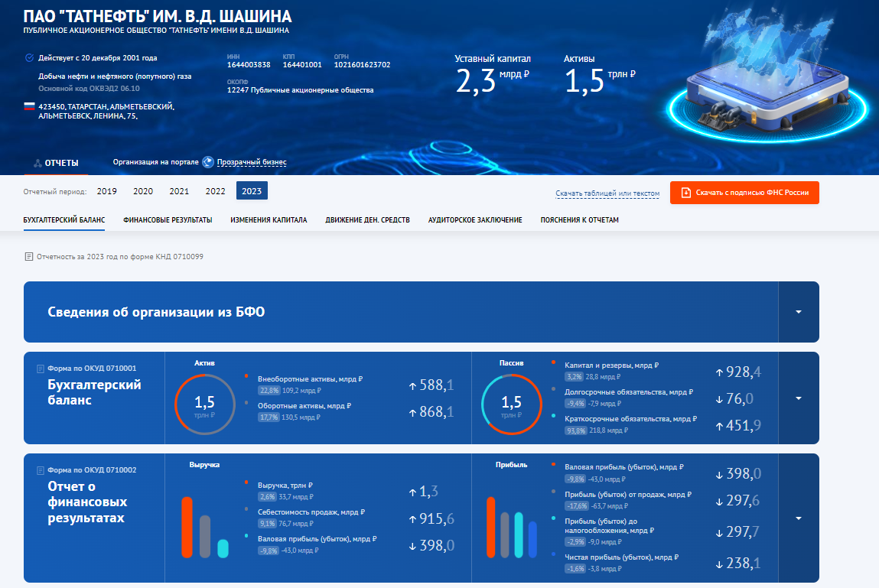The height and width of the screenshot is (588, 879).
Task: Select reporting period 2021
Action: pos(179,191)
